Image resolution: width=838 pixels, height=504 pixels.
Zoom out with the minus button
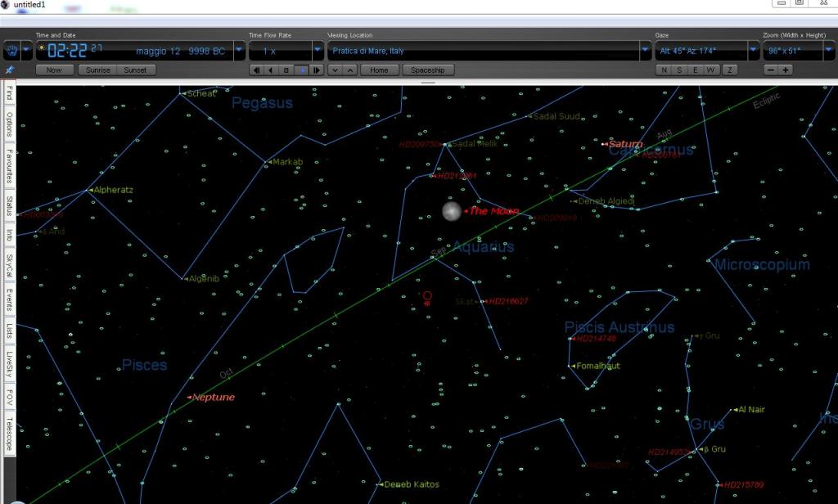pyautogui.click(x=771, y=70)
